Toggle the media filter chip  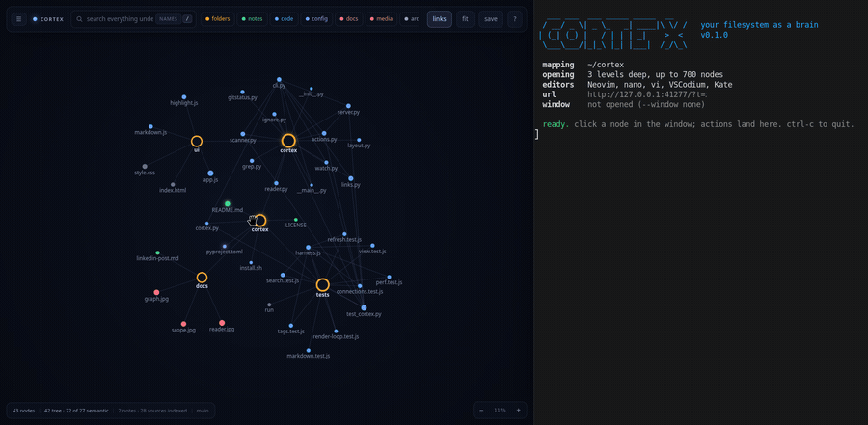tap(381, 19)
